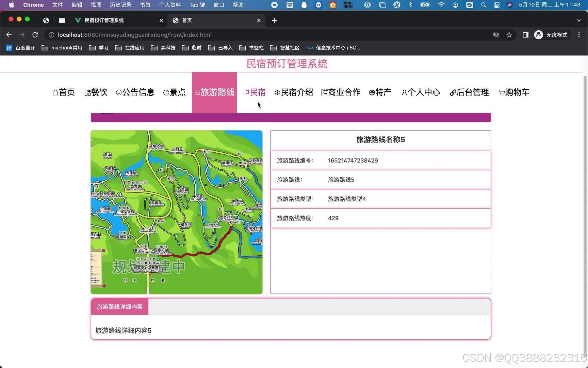Open the 餐饮 navigation item
588x368 pixels.
pos(96,92)
